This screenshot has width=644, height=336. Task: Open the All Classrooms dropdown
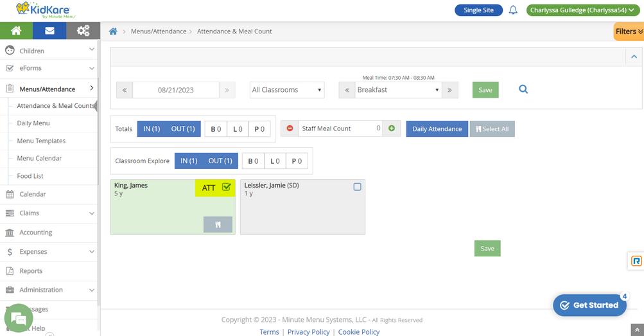(287, 90)
